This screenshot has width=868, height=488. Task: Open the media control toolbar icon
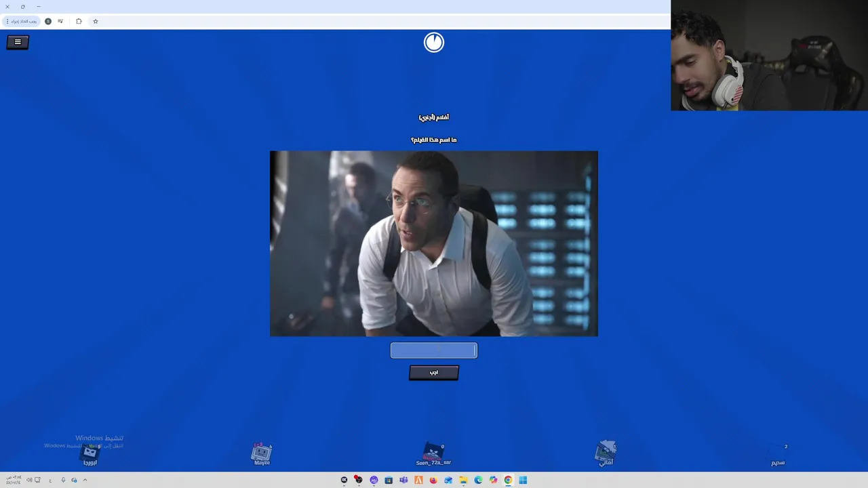(60, 21)
